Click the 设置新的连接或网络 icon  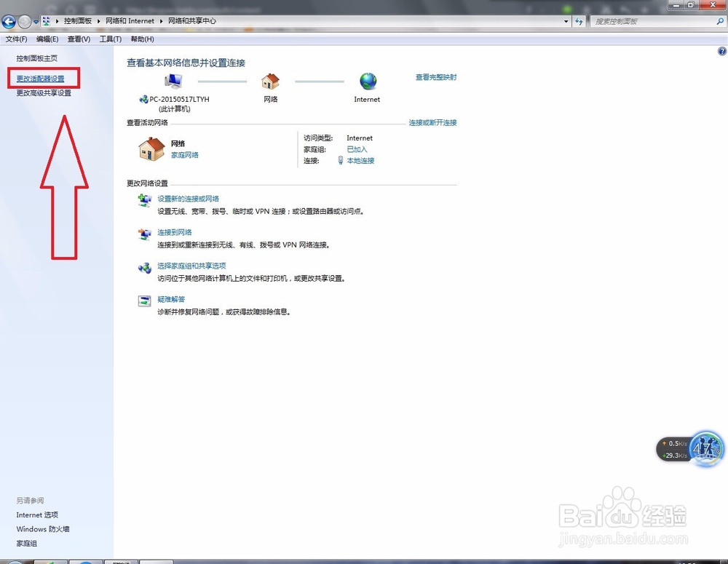[144, 200]
